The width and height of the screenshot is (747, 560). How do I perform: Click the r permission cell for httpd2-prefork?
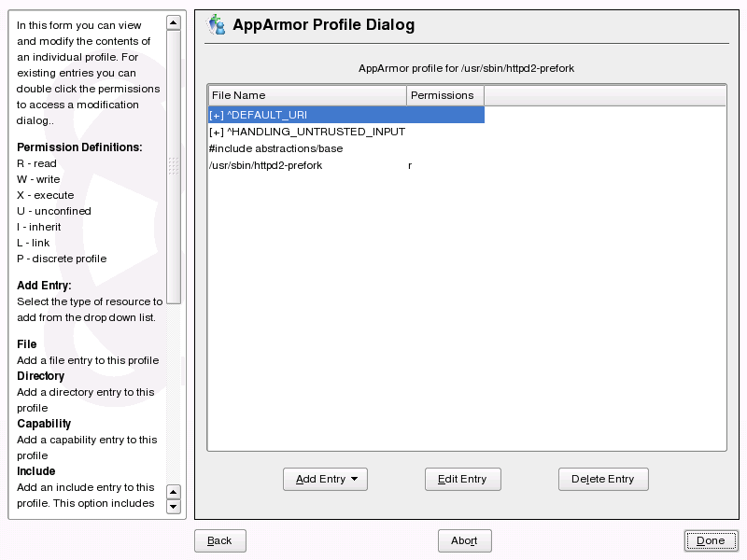[x=409, y=165]
